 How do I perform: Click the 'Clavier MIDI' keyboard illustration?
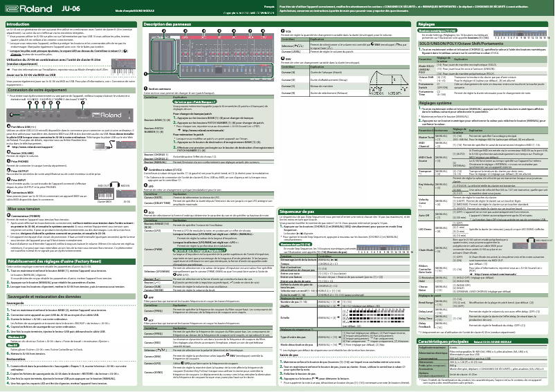tap(104, 194)
